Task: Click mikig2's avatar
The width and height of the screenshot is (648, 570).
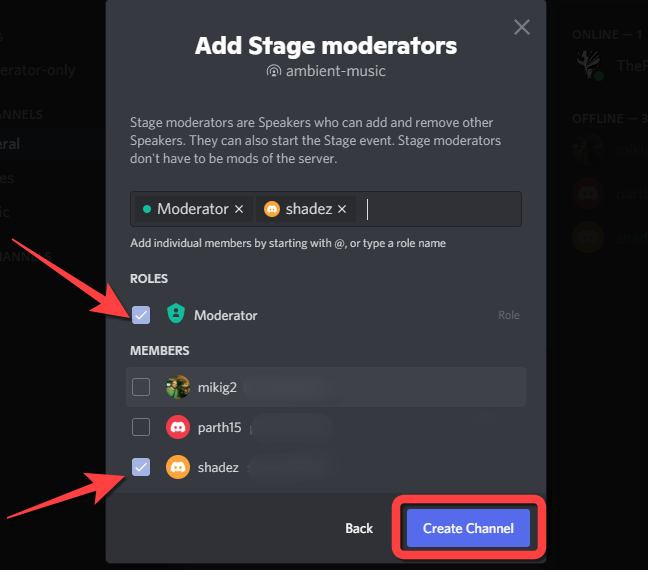Action: 177,387
